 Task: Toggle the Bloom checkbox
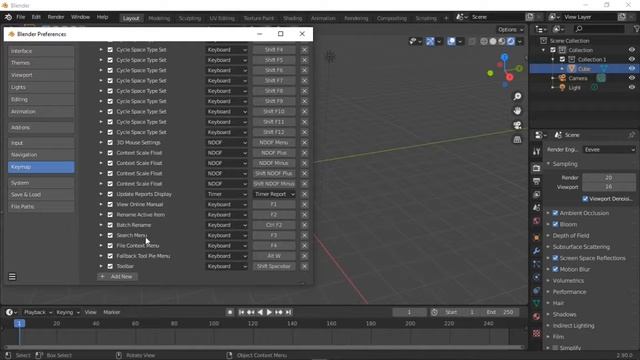point(555,224)
